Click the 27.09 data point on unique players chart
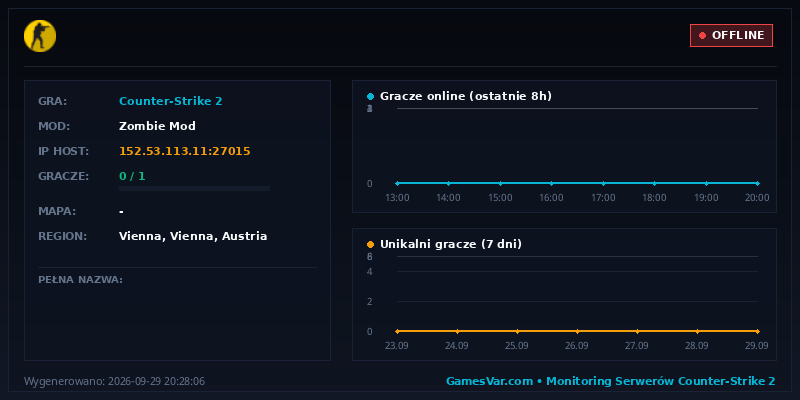 tap(637, 331)
